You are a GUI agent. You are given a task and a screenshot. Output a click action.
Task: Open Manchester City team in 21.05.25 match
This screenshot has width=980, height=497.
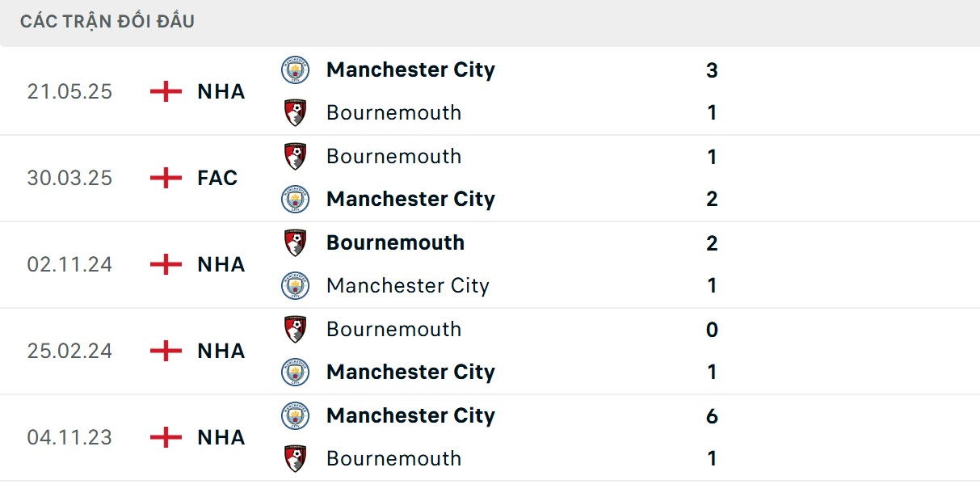410,69
